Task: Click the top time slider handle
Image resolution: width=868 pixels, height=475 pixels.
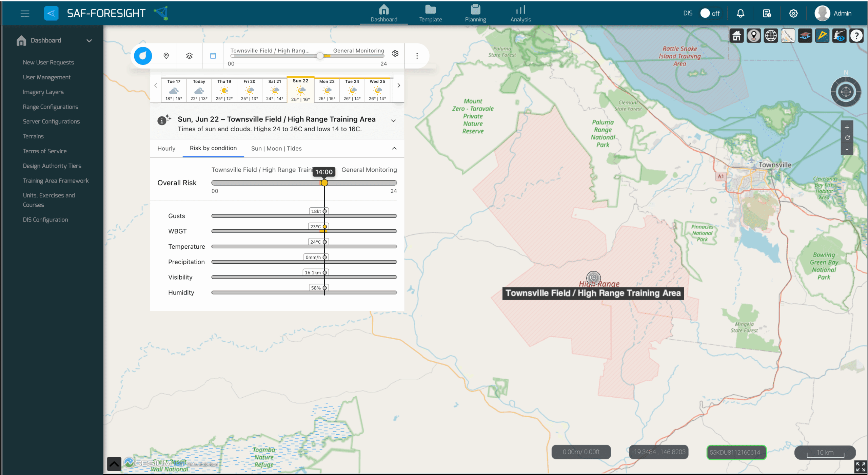Action: 320,56
